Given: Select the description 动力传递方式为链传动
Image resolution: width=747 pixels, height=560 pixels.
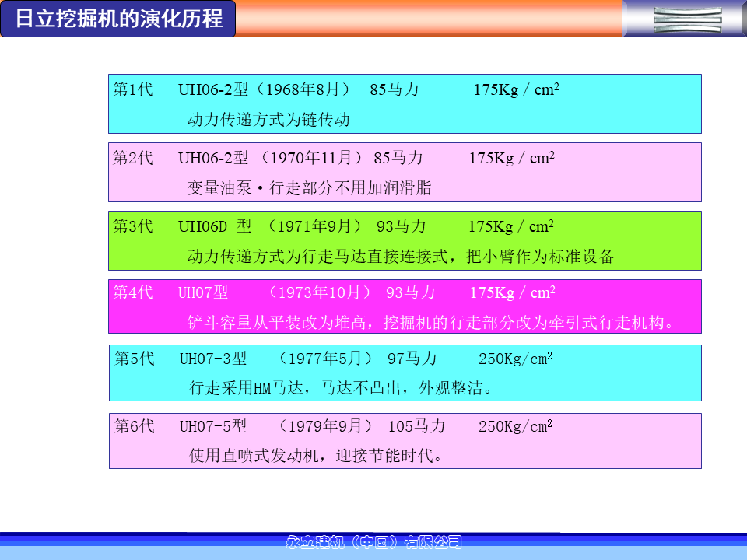Looking at the screenshot, I should (268, 119).
